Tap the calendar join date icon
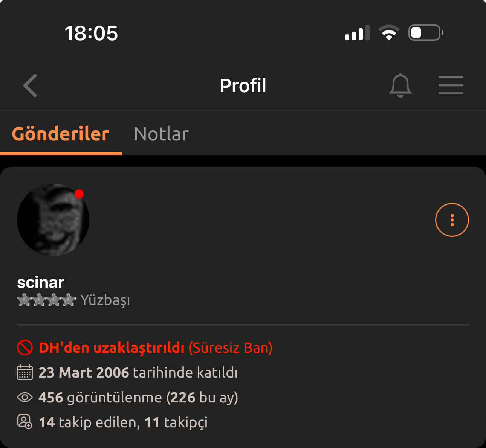This screenshot has width=486, height=448. pos(25,372)
